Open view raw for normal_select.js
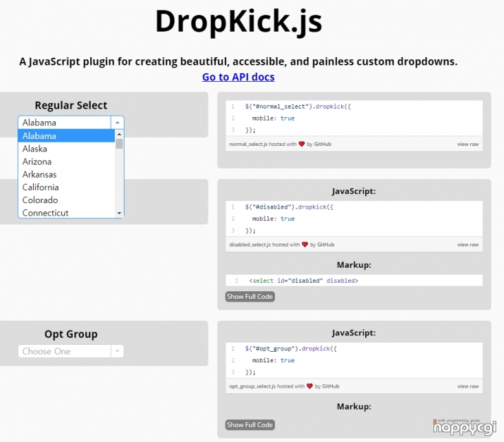The image size is (504, 442). pyautogui.click(x=467, y=144)
